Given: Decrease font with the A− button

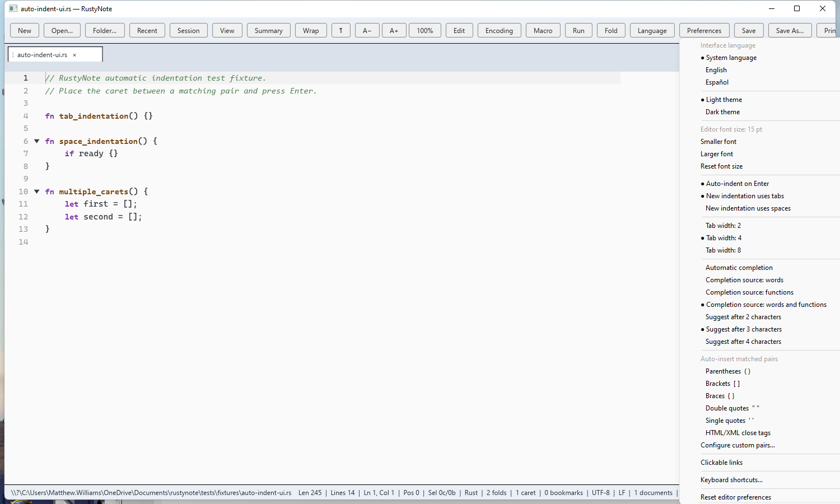Looking at the screenshot, I should click(x=367, y=30).
